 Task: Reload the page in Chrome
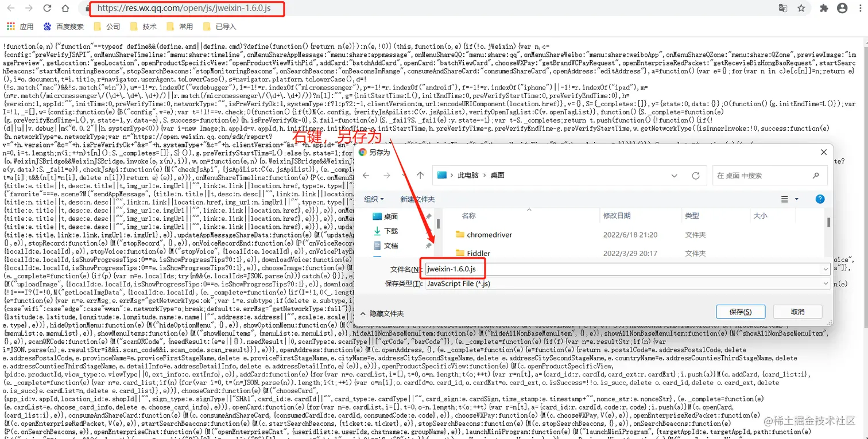pyautogui.click(x=47, y=9)
